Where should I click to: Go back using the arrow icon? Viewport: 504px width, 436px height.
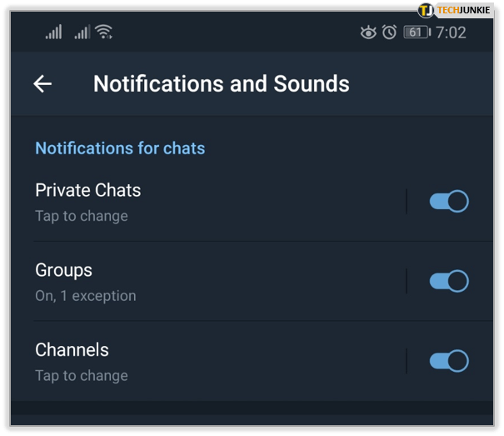coord(42,83)
